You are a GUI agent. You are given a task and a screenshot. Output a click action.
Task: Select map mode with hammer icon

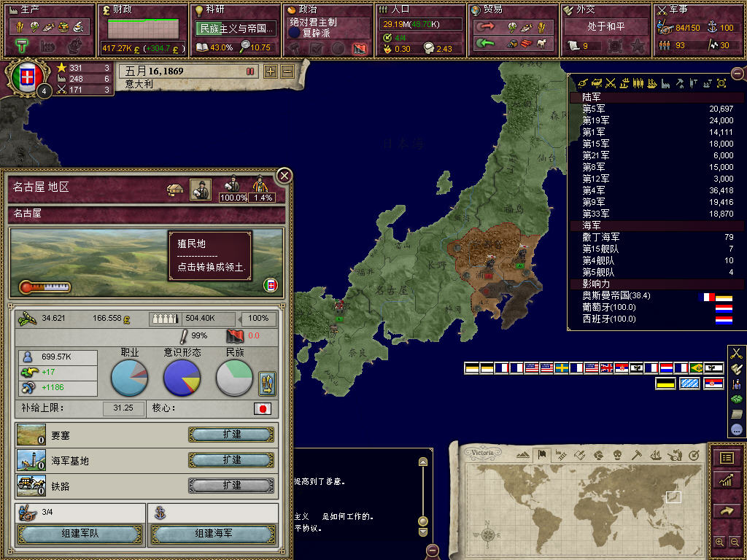tap(636, 455)
